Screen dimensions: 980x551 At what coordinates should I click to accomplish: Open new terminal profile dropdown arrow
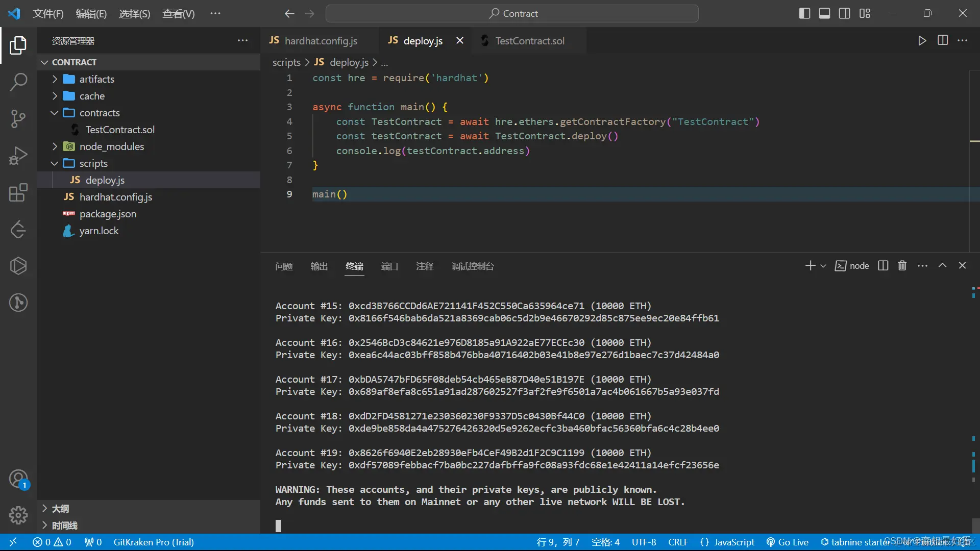point(823,266)
